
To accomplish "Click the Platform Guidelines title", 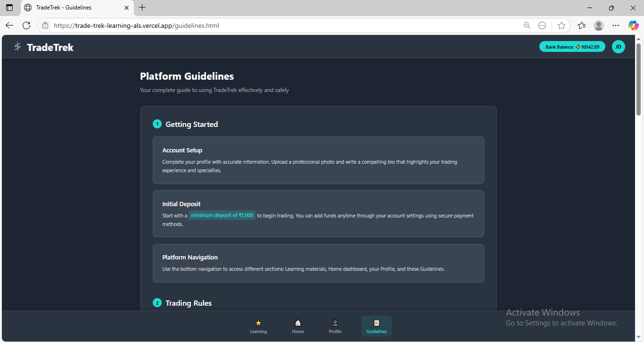I will point(187,76).
